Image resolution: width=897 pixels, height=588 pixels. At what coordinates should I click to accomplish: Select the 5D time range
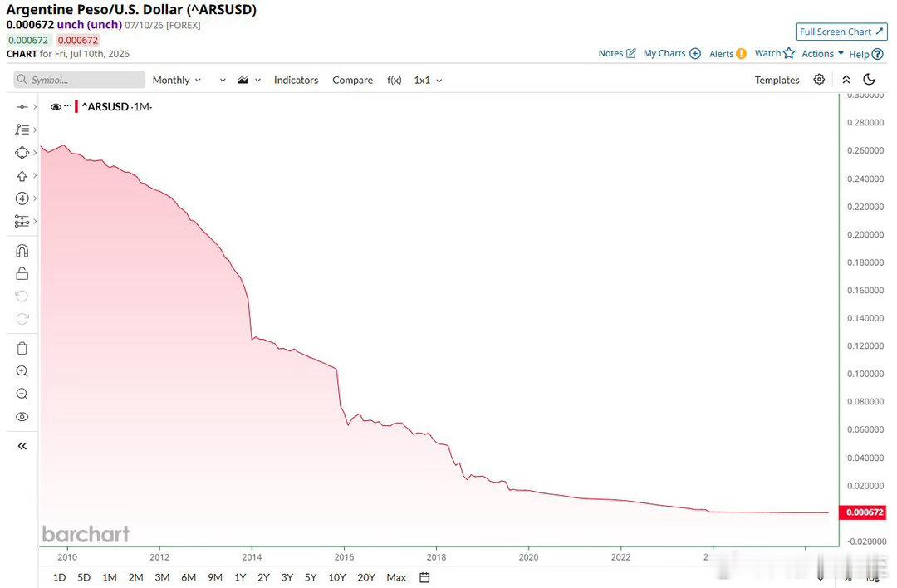click(x=84, y=578)
